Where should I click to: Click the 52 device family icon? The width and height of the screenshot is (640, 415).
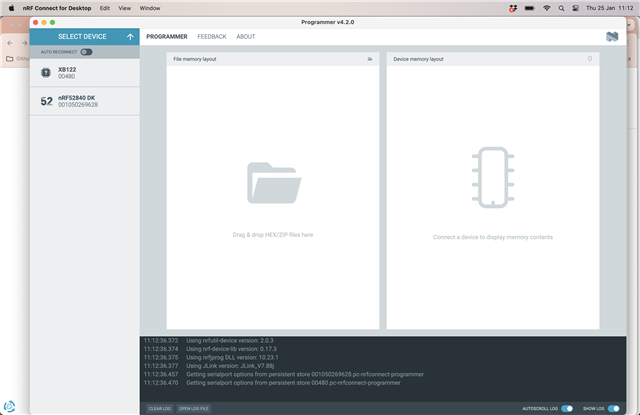pyautogui.click(x=47, y=101)
